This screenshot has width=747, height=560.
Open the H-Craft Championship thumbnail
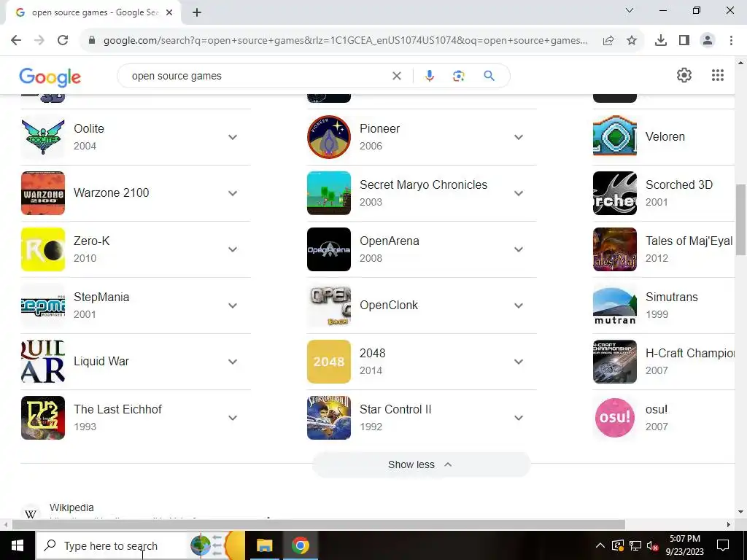[x=614, y=362]
